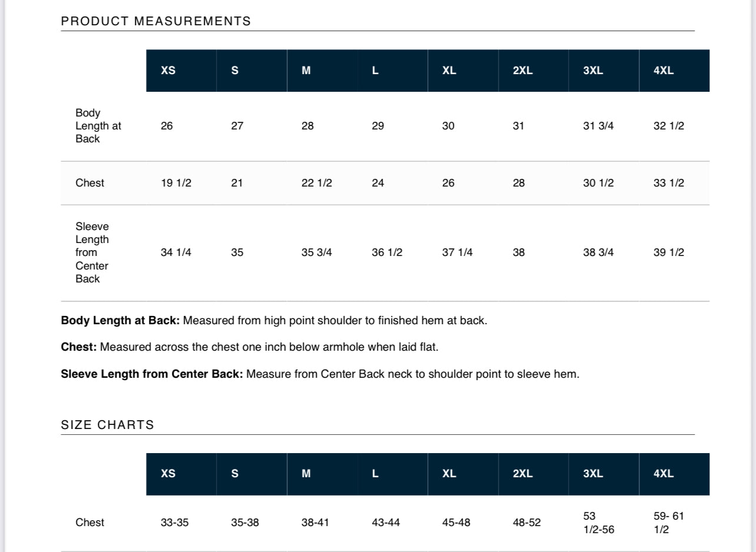Select 4XL column header in Product Measurements table
This screenshot has height=552, width=756.
coord(664,71)
